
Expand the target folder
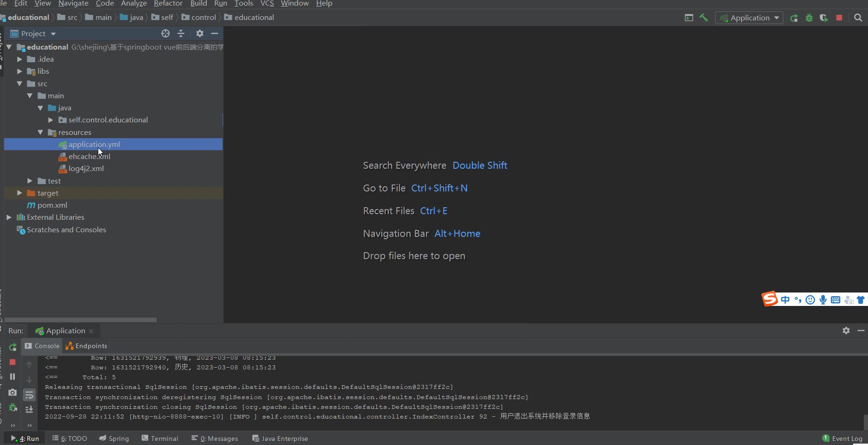coord(19,193)
